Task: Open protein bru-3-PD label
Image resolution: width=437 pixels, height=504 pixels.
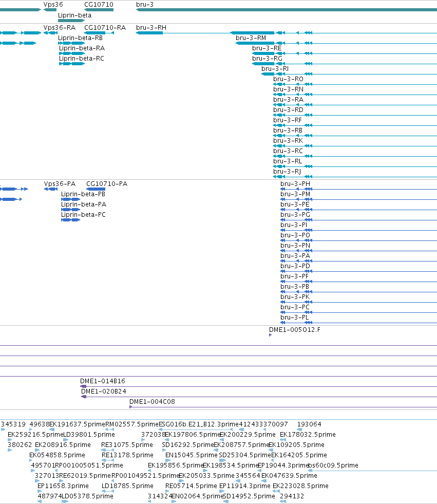Action: tap(295, 266)
